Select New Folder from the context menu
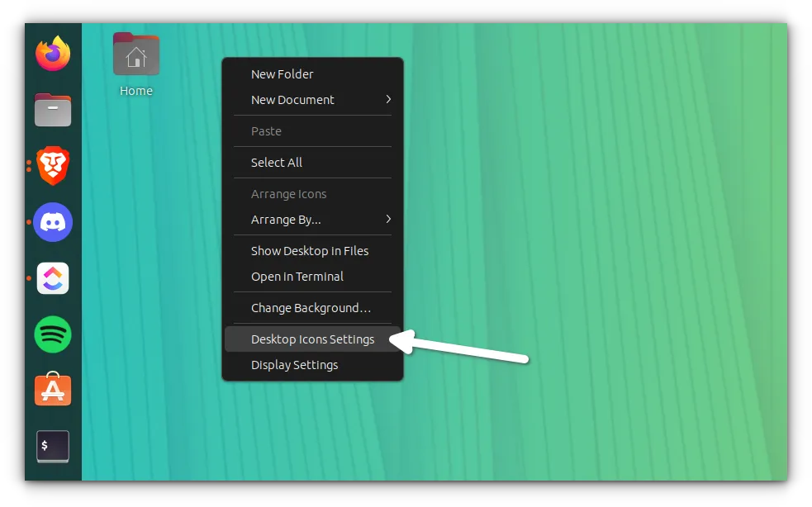Viewport: 812px width, 507px height. (282, 73)
